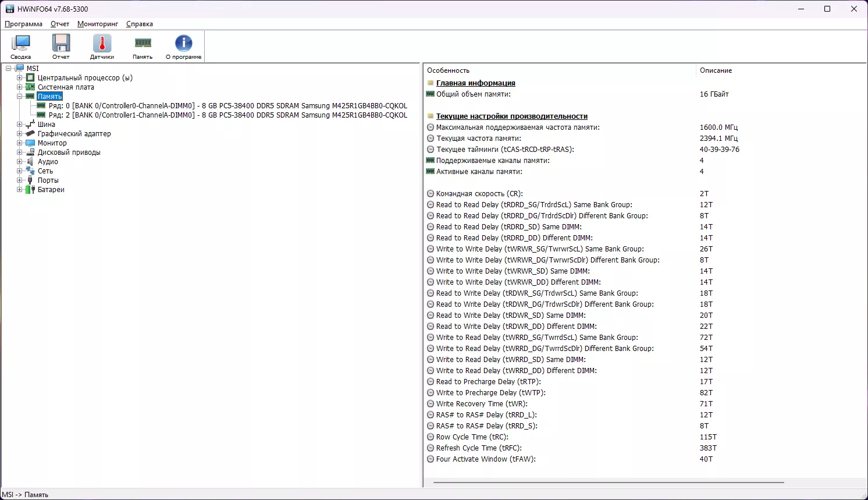Image resolution: width=868 pixels, height=500 pixels.
Task: Collapse the Память tree node
Action: (x=20, y=97)
